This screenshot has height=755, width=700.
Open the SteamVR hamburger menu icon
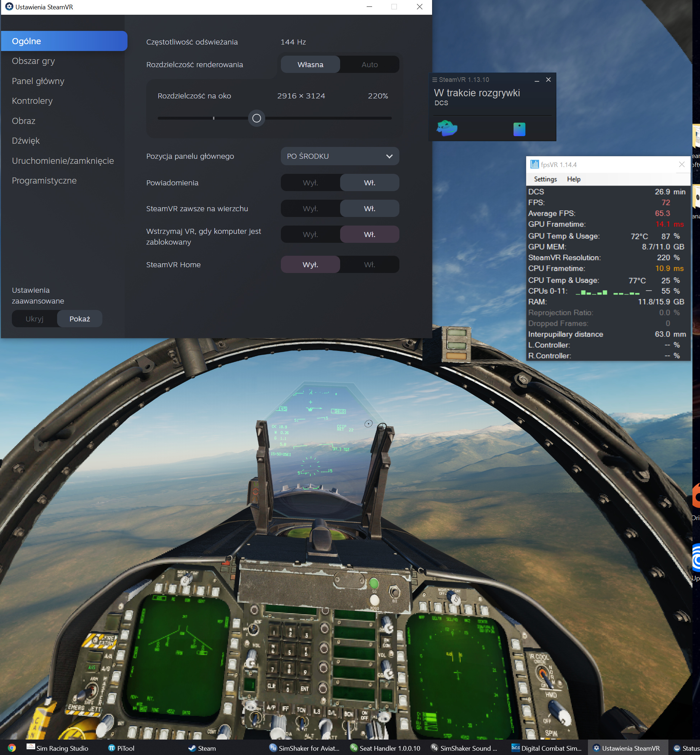435,79
